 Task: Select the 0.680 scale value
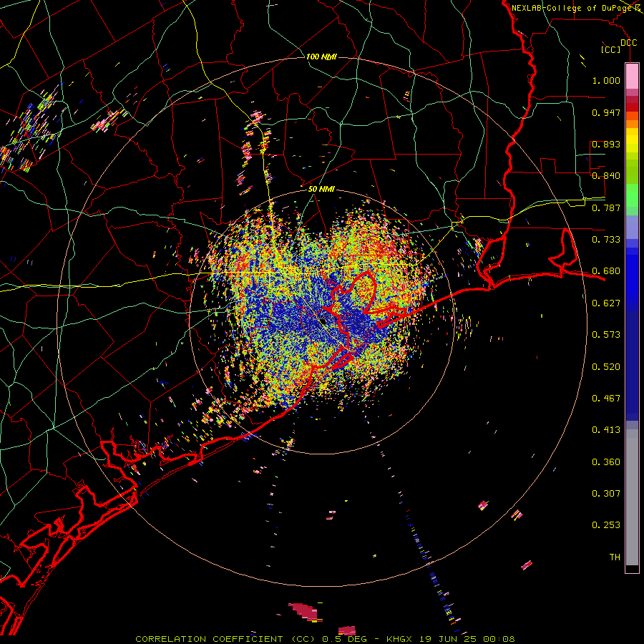tap(606, 271)
